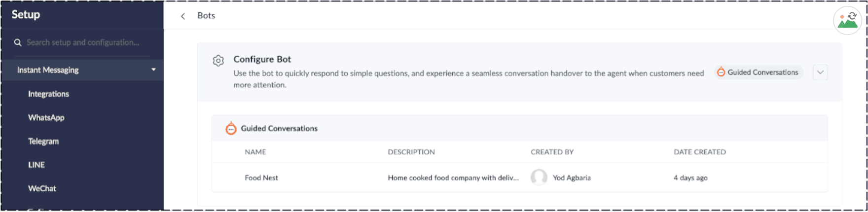Open Integrations in the sidebar
868x212 pixels.
click(x=48, y=94)
